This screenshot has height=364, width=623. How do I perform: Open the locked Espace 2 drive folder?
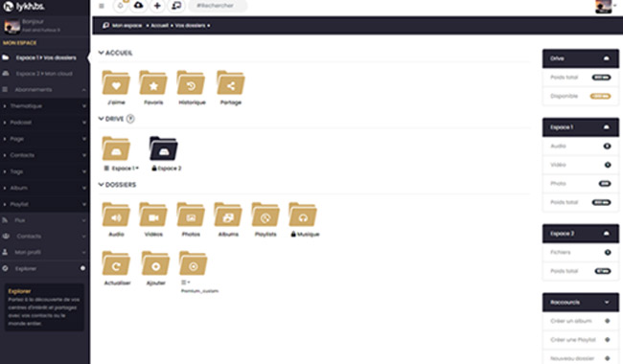tap(163, 148)
